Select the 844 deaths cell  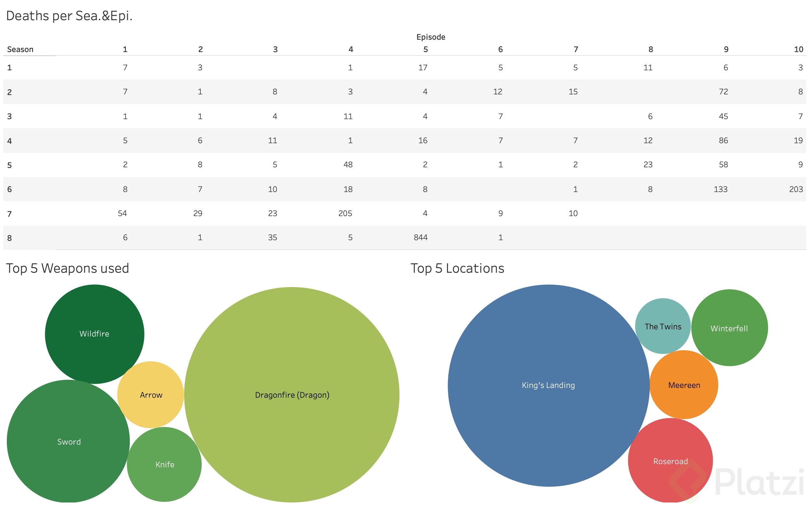coord(420,237)
